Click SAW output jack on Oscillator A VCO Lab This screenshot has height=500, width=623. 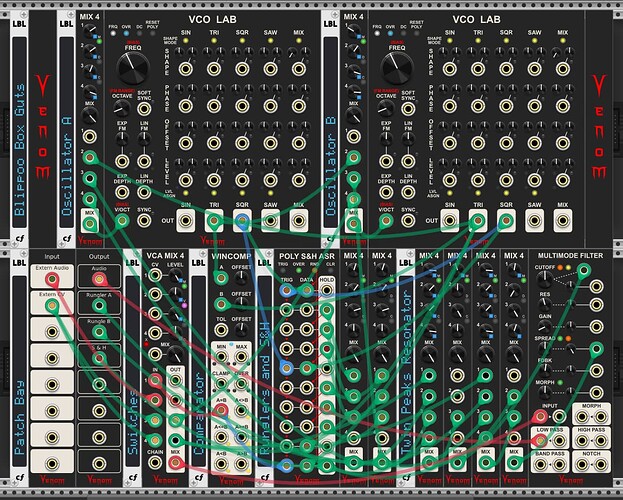point(270,220)
